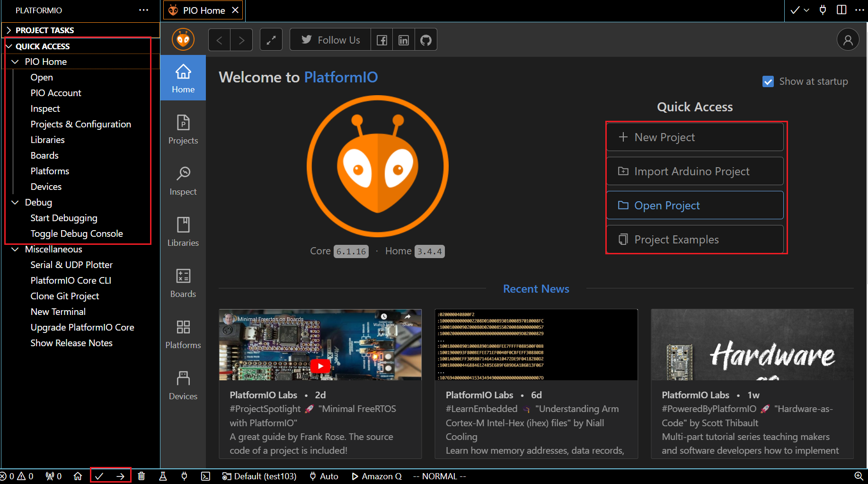
Task: Collapse the QUICK ACCESS section
Action: click(x=80, y=46)
